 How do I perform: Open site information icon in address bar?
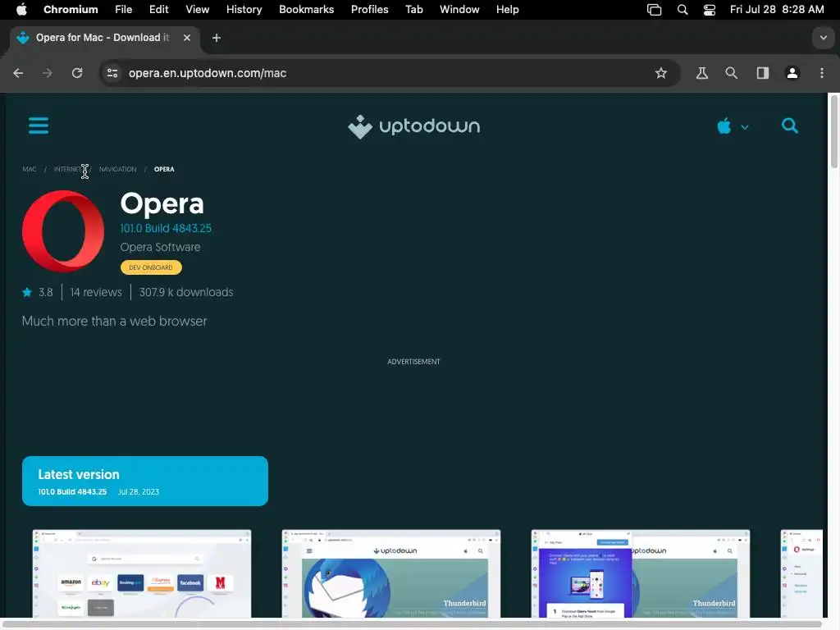point(112,73)
